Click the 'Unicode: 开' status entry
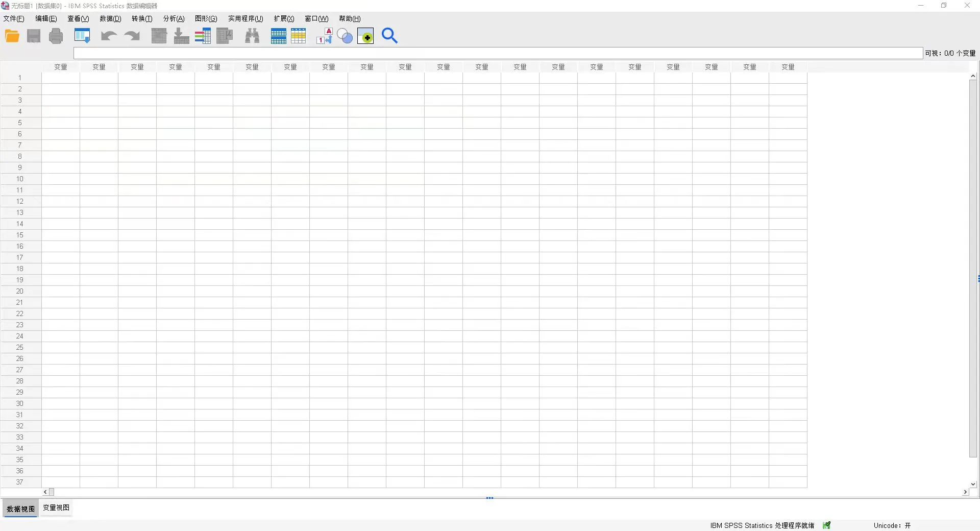Image resolution: width=980 pixels, height=531 pixels. (x=892, y=525)
